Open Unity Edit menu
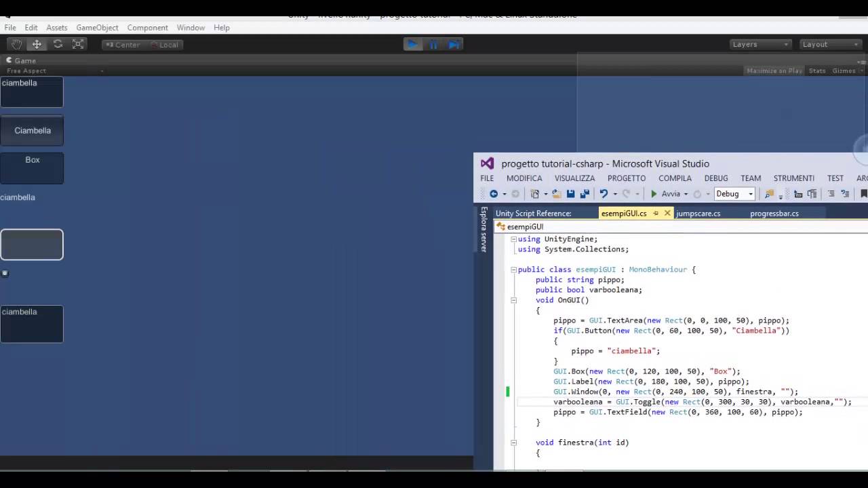Image resolution: width=868 pixels, height=488 pixels. (x=31, y=28)
